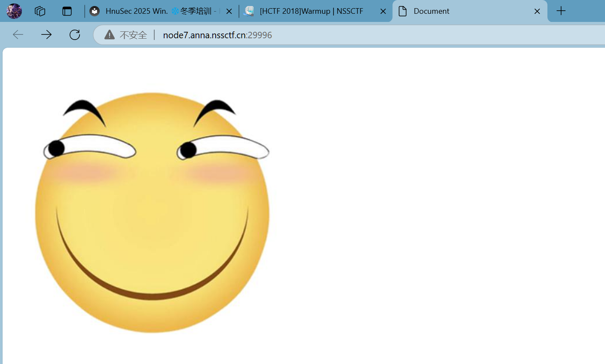Image resolution: width=605 pixels, height=364 pixels.
Task: Open the Workspaces icon
Action: tap(40, 11)
